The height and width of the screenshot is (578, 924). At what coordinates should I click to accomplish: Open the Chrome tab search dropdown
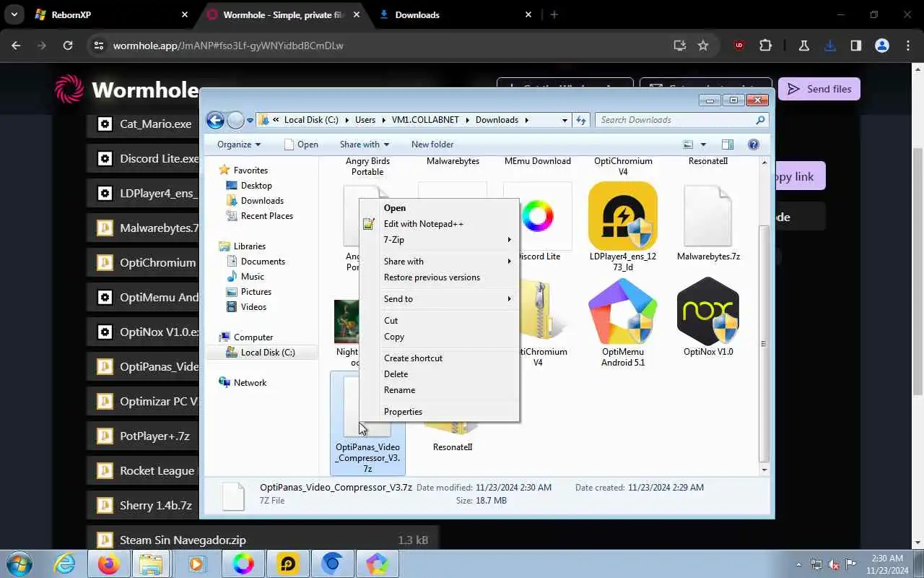[x=14, y=14]
